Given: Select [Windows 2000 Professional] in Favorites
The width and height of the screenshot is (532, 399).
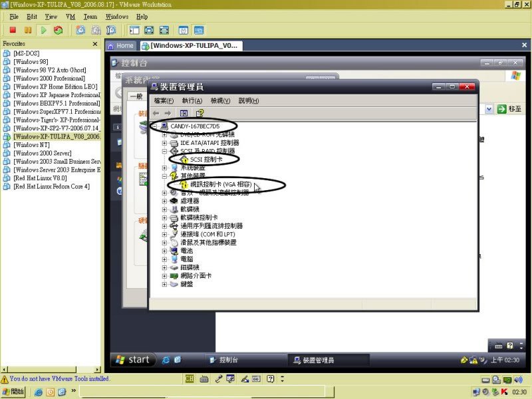Looking at the screenshot, I should click(49, 78).
